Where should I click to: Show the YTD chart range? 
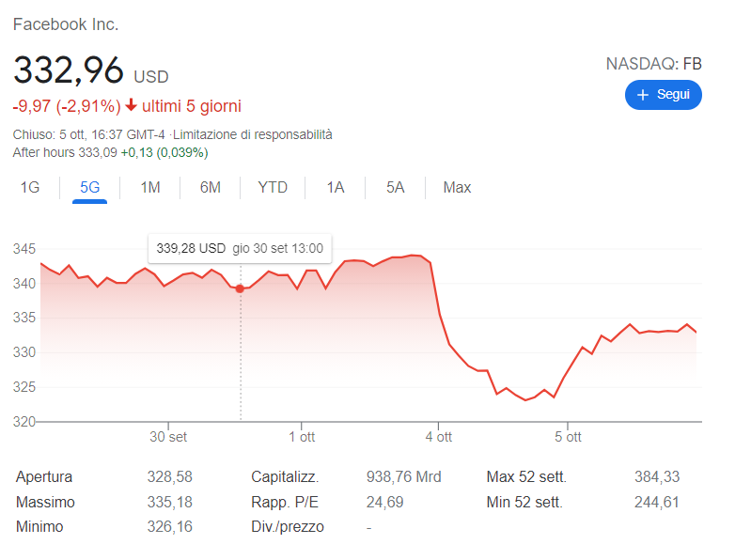[273, 188]
